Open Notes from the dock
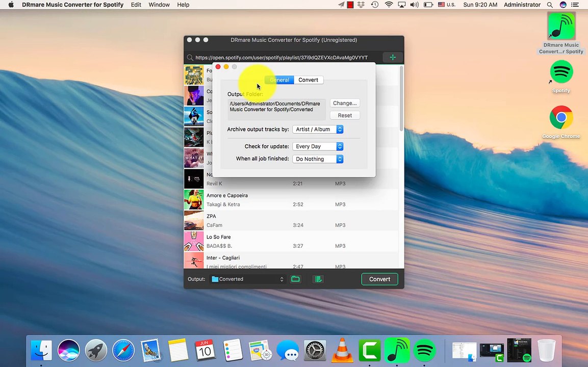Screen dimensions: 588x367 click(178, 350)
